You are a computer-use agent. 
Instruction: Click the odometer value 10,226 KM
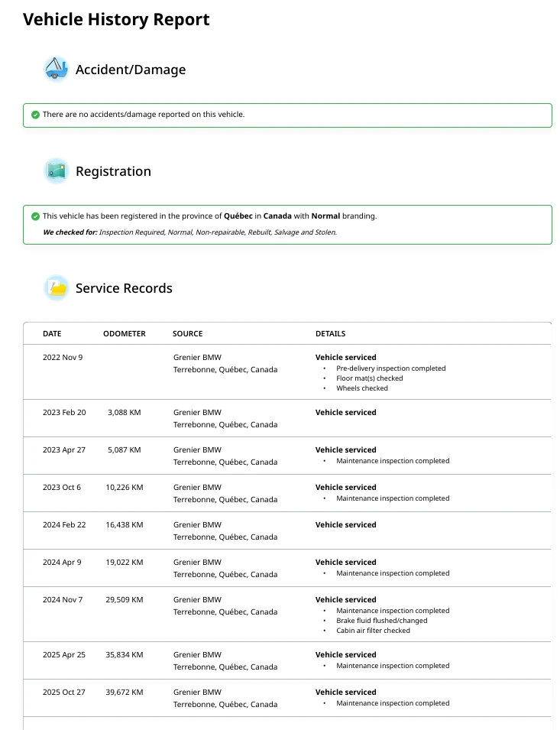click(x=125, y=488)
